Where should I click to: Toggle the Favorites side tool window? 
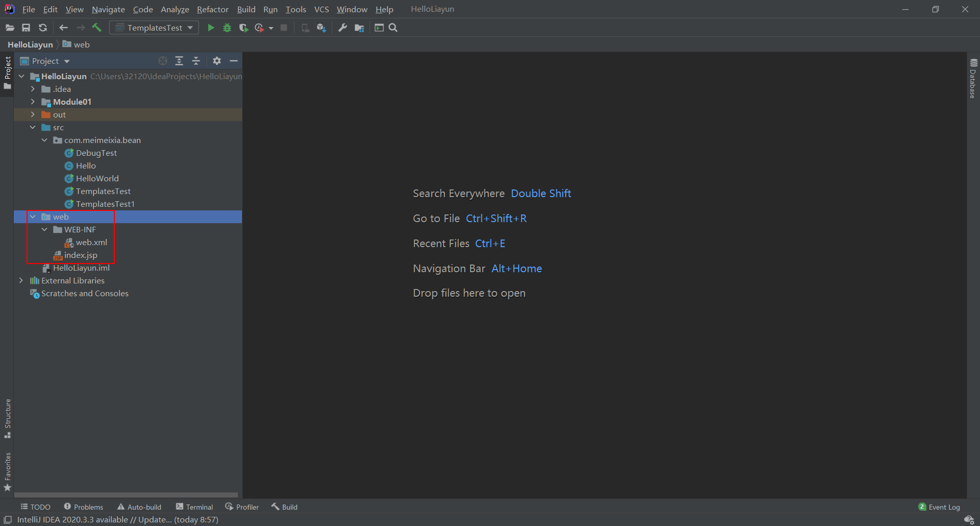tap(7, 471)
